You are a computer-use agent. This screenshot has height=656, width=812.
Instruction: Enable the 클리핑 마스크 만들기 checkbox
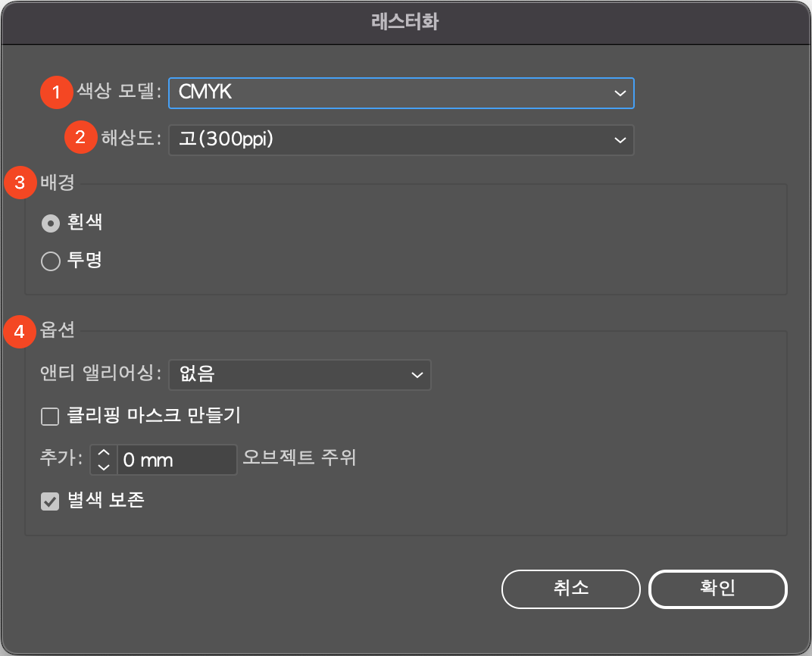coord(49,416)
